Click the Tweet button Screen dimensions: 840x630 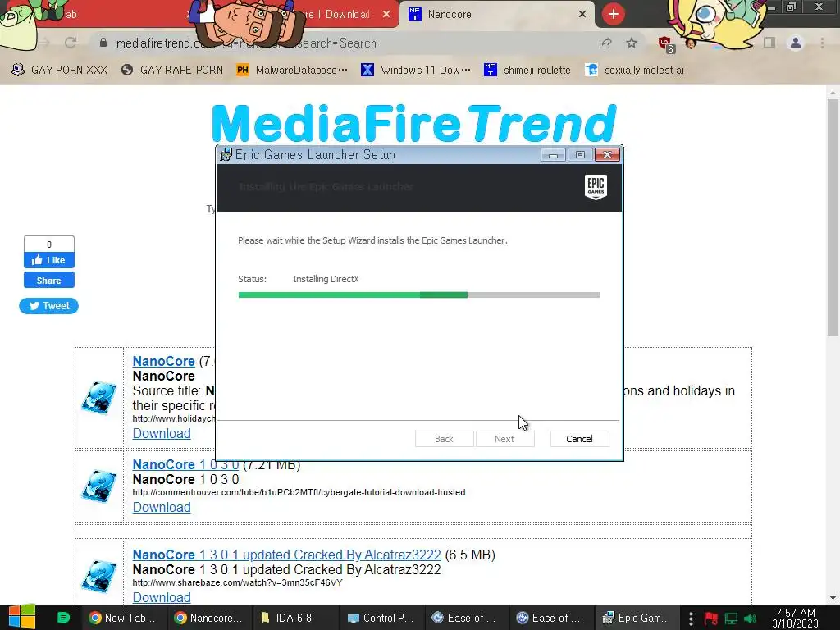[48, 306]
